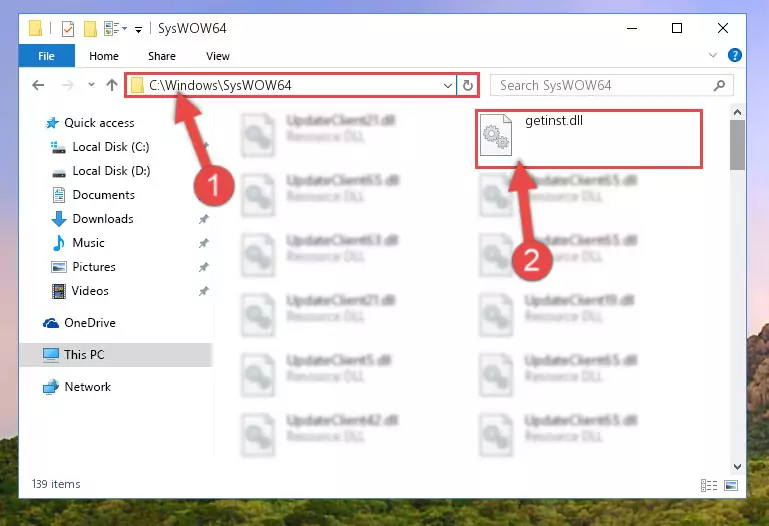Open the Customize Quick Access Toolbar dropdown
This screenshot has width=769, height=526.
pos(139,29)
